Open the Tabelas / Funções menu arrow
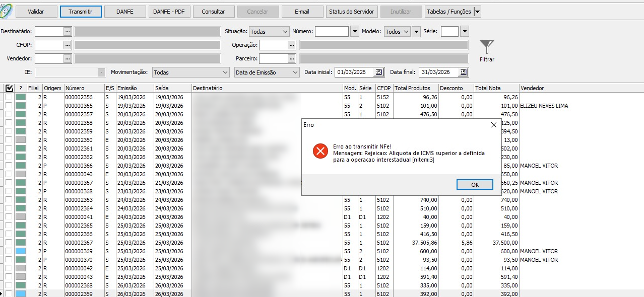Viewport: 644px width, 297px height. click(477, 12)
